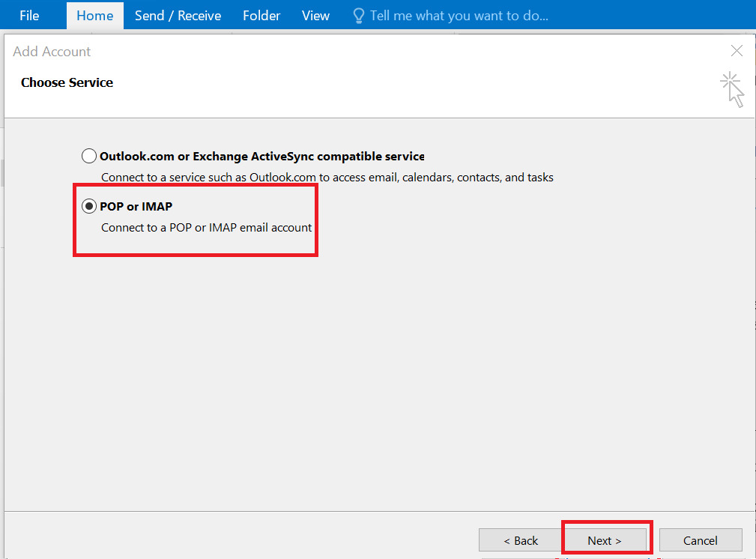Click the thin strip on the left edge

pos(2,172)
